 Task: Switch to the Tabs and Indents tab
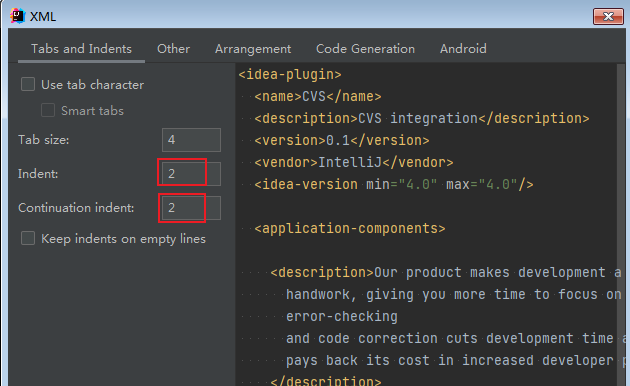[81, 49]
